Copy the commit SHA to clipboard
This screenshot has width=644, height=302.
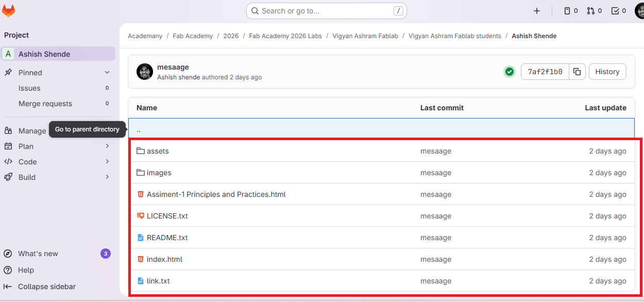[x=577, y=72]
